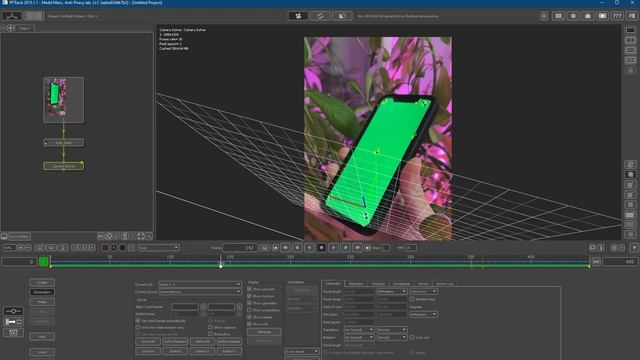Click the horizontal slider icon in lower-left panel

point(13,311)
